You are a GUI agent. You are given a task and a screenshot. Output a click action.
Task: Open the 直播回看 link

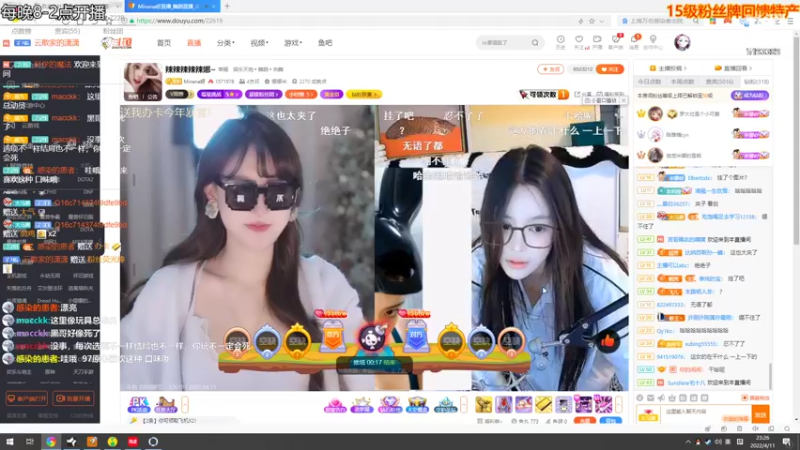734,68
